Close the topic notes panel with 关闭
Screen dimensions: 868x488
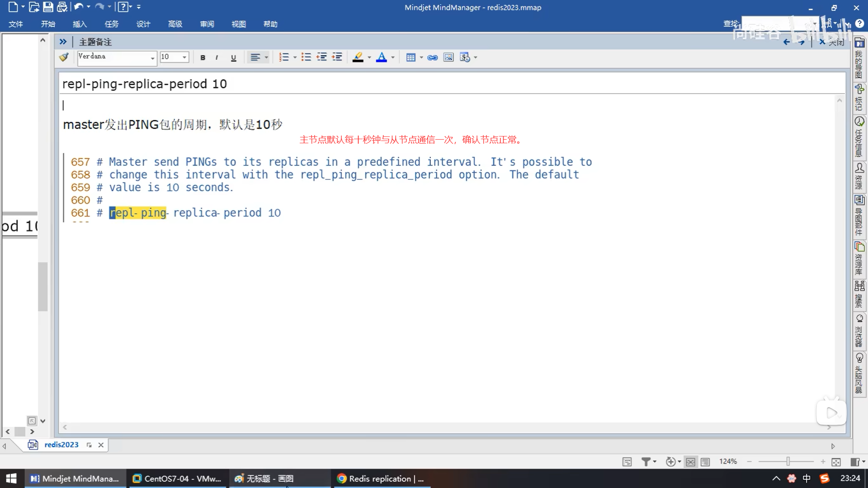click(x=832, y=42)
